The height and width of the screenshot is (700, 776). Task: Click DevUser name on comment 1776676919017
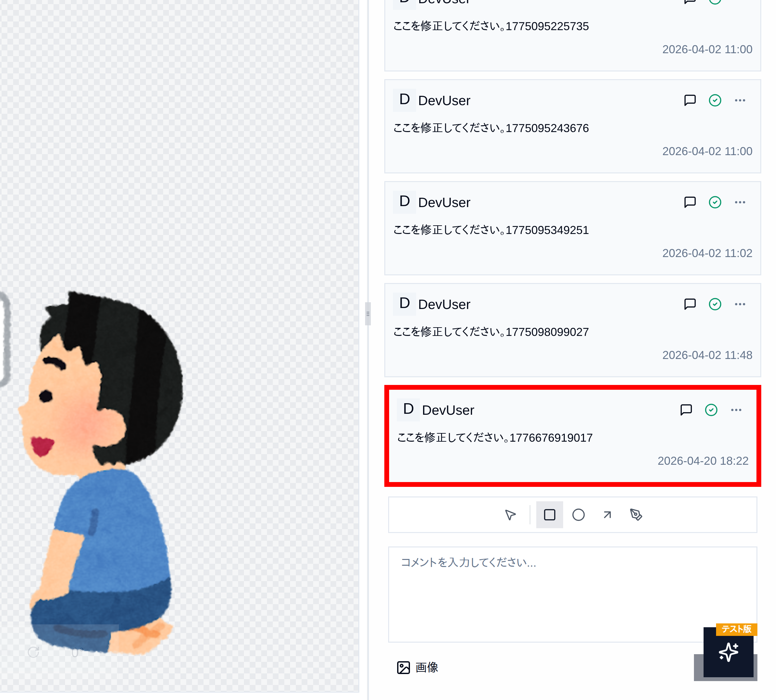448,410
